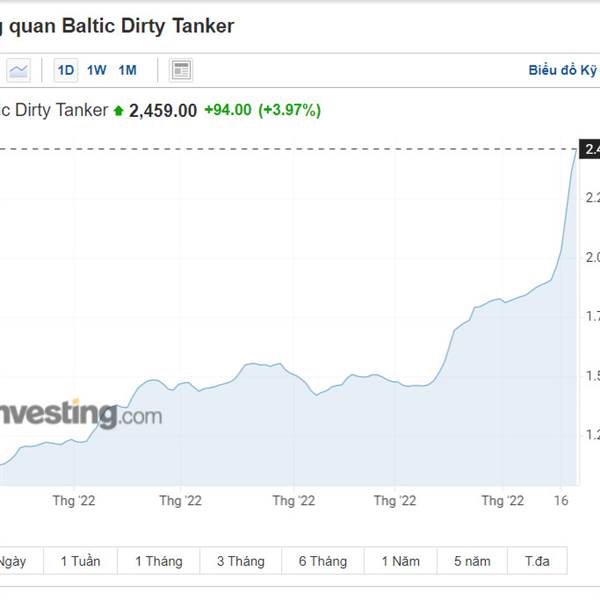Viewport: 600px width, 600px height.
Task: Open the Biểu đồ Kỹ link
Action: 563,70
